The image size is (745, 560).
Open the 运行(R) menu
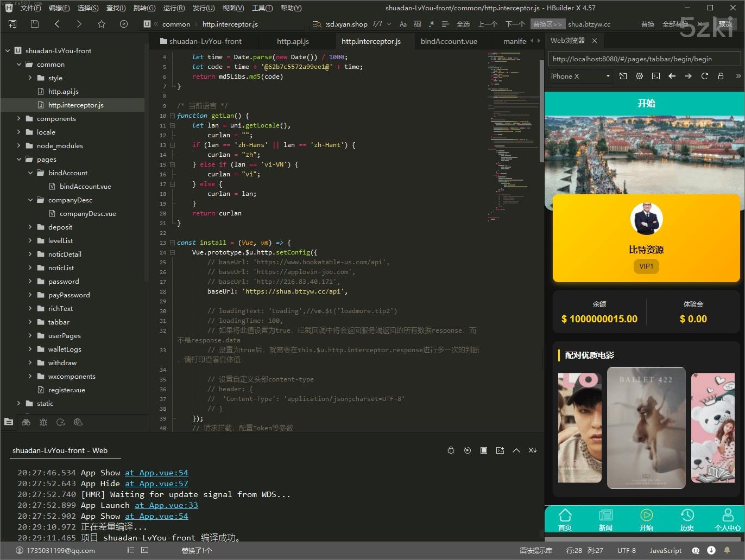[174, 8]
